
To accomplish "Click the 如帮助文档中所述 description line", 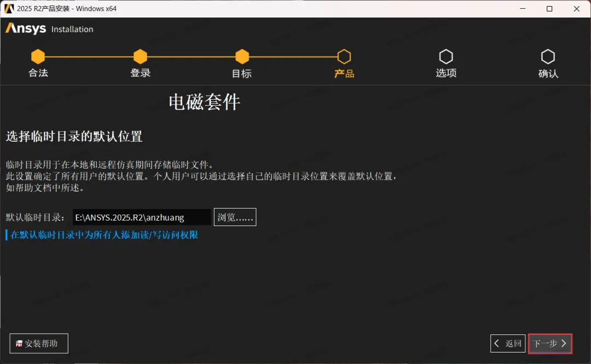I will tap(45, 188).
